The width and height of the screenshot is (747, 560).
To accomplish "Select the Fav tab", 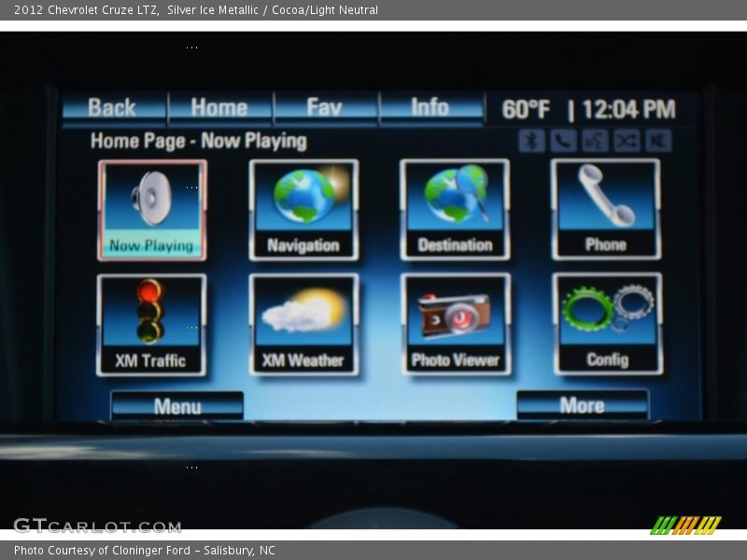I will click(325, 107).
